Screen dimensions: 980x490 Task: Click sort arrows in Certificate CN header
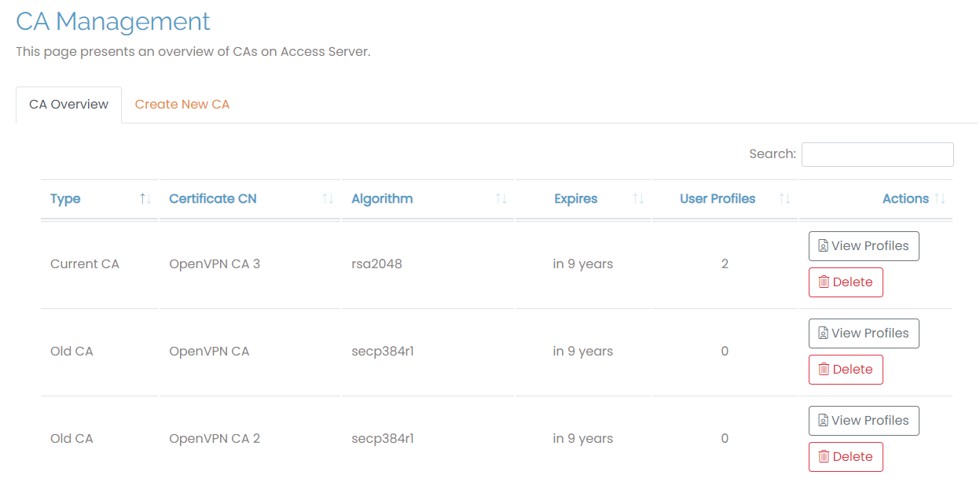click(x=328, y=199)
